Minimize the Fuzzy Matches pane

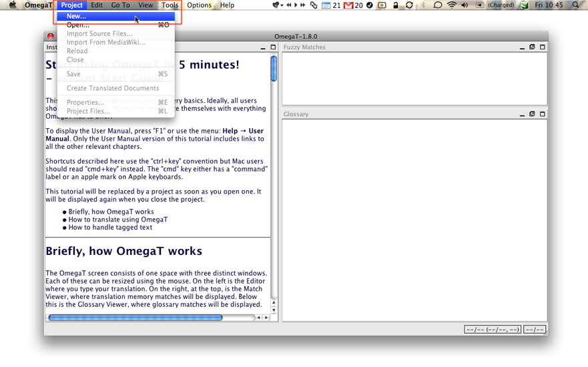(x=522, y=47)
